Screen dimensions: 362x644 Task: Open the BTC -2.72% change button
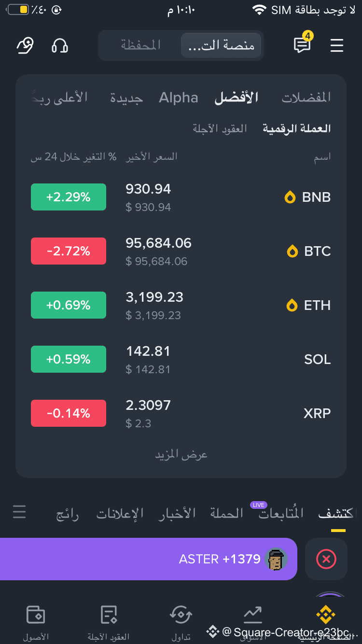pos(69,251)
